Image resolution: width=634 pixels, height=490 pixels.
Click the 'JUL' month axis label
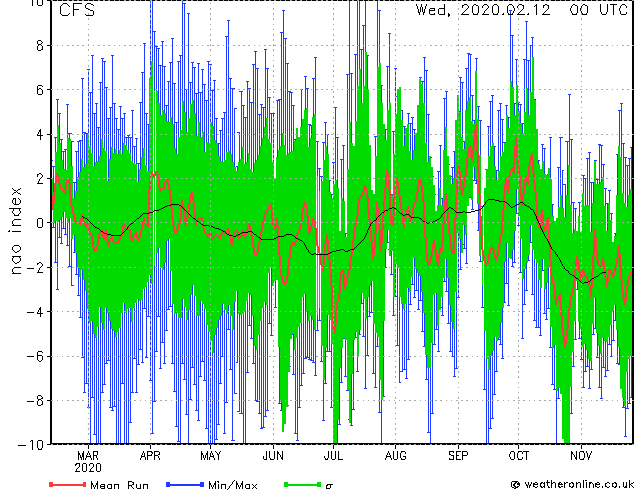pos(334,456)
